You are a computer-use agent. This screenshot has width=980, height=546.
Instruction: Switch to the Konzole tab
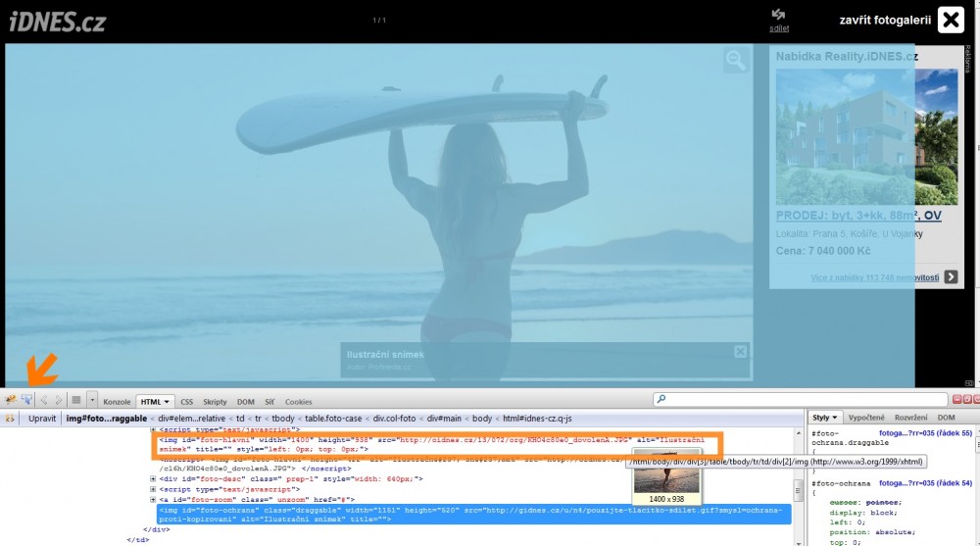(117, 402)
